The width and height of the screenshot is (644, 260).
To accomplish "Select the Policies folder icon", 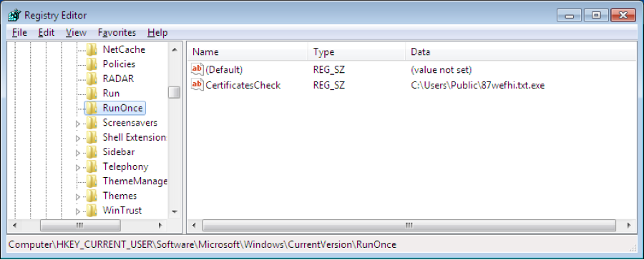I will pos(92,64).
